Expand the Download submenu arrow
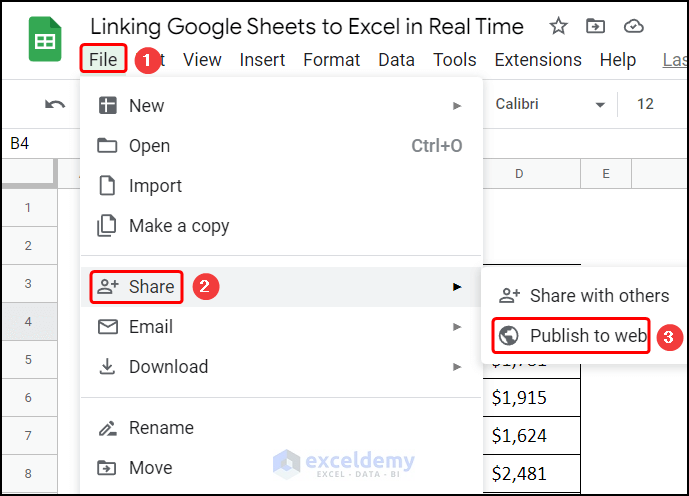Image resolution: width=689 pixels, height=496 pixels. (457, 367)
